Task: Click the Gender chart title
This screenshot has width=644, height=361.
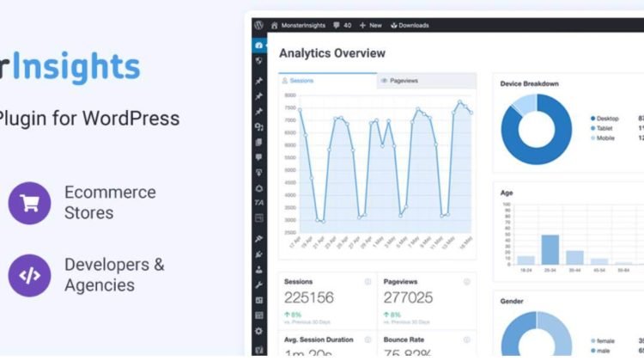Action: pos(512,302)
